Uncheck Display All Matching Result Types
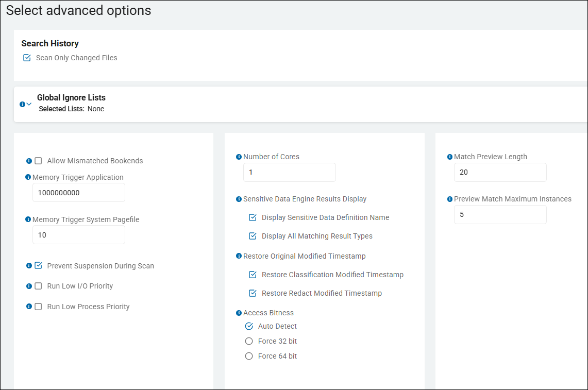This screenshot has height=390, width=588. (x=253, y=236)
